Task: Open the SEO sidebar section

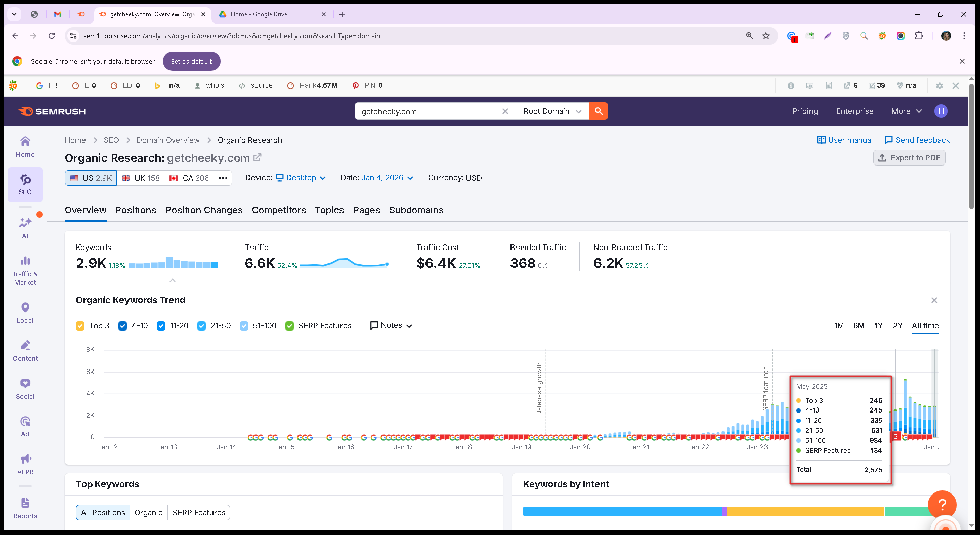Action: coord(25,185)
